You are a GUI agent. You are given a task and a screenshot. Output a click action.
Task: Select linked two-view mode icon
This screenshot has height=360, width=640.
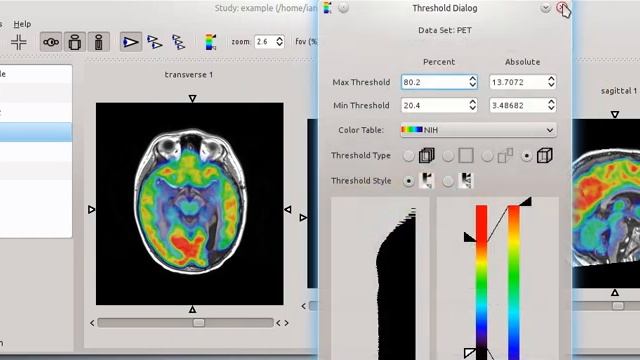[x=155, y=42]
